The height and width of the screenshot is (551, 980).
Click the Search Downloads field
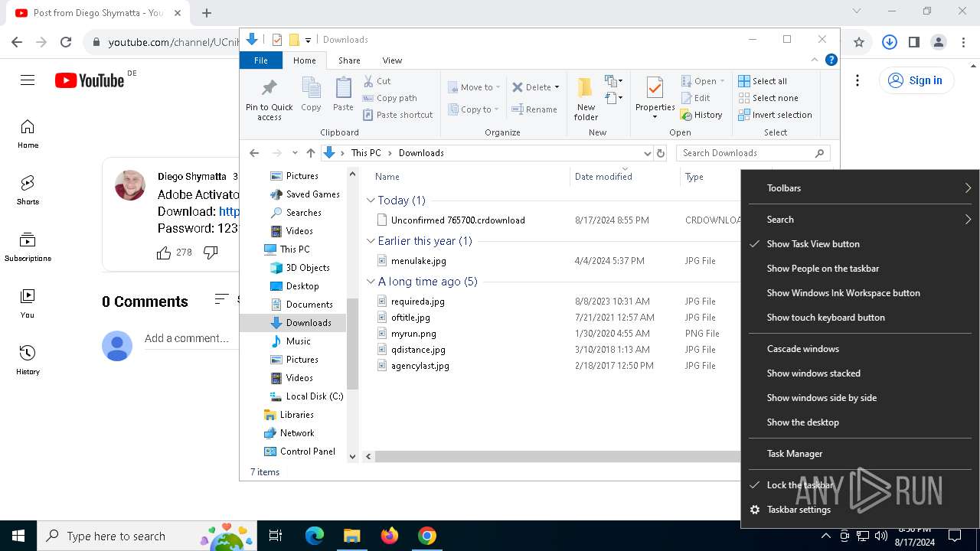[753, 153]
